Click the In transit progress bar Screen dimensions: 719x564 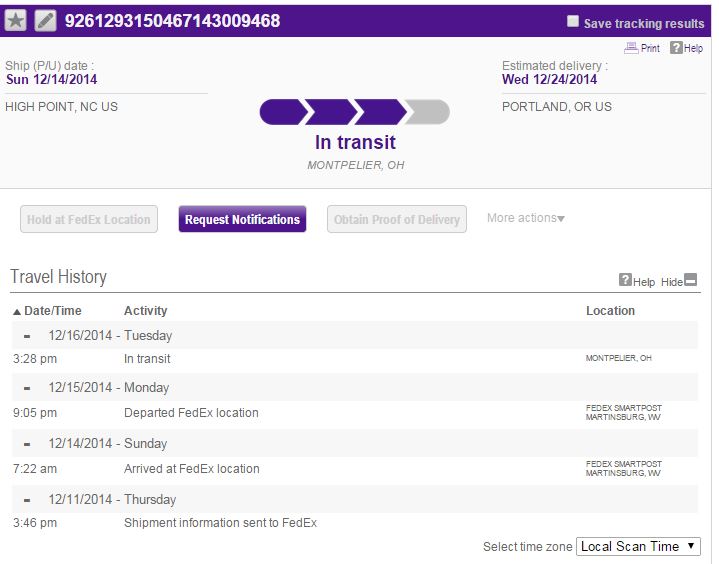(354, 112)
